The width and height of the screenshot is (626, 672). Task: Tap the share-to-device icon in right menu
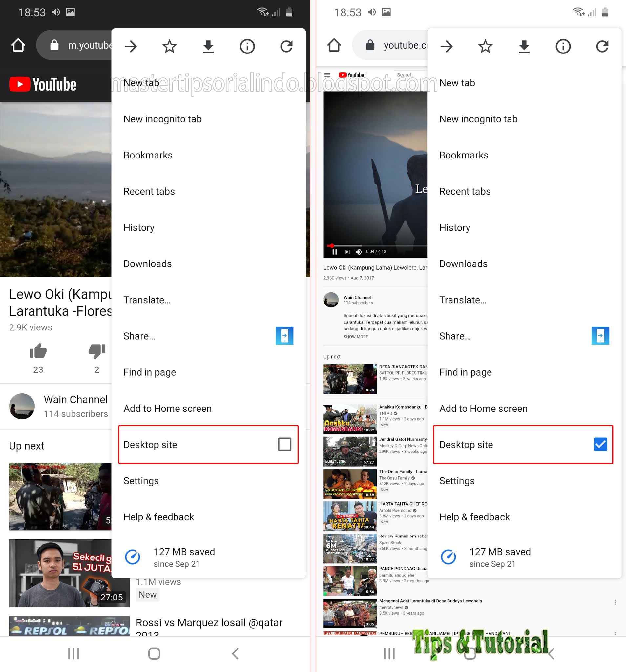coord(600,336)
